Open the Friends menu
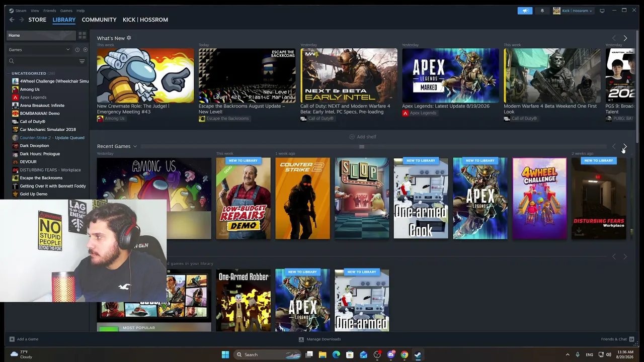Image resolution: width=644 pixels, height=362 pixels. click(x=50, y=11)
